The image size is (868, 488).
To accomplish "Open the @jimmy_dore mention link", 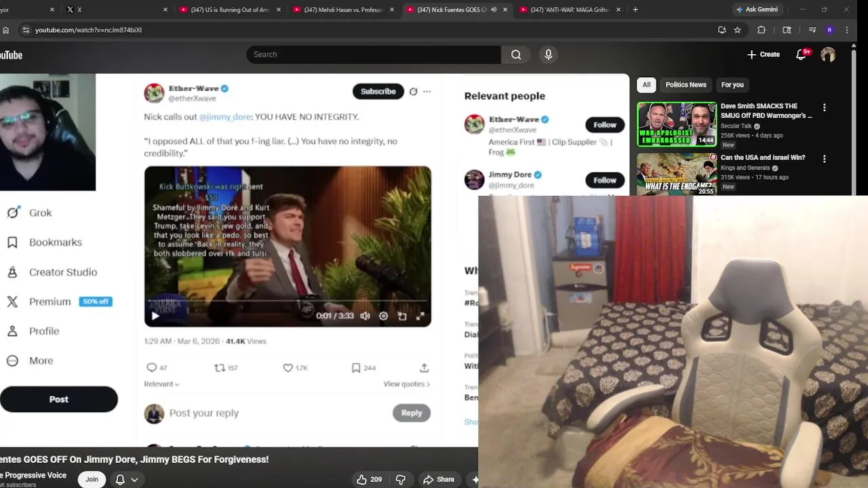I will (x=225, y=117).
